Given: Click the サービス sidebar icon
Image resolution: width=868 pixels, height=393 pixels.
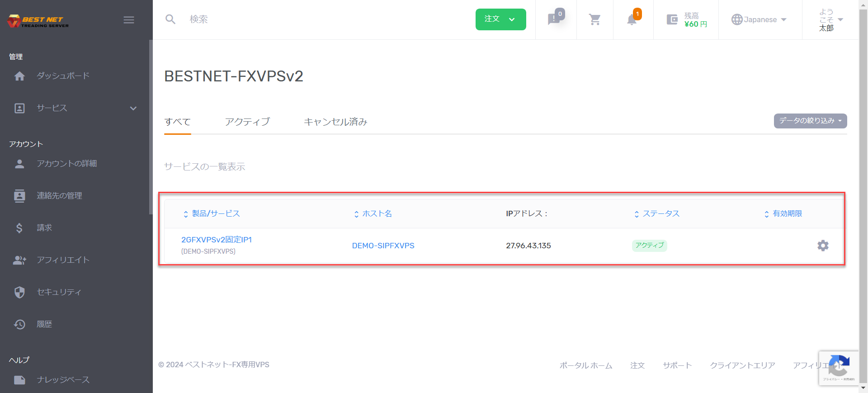Looking at the screenshot, I should [x=19, y=108].
